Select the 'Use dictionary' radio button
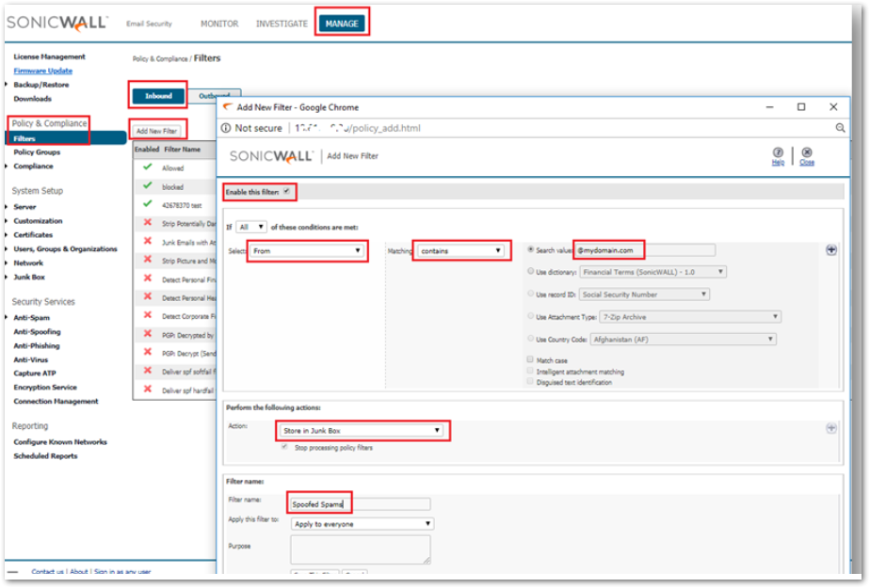This screenshot has width=870, height=588. pyautogui.click(x=530, y=272)
